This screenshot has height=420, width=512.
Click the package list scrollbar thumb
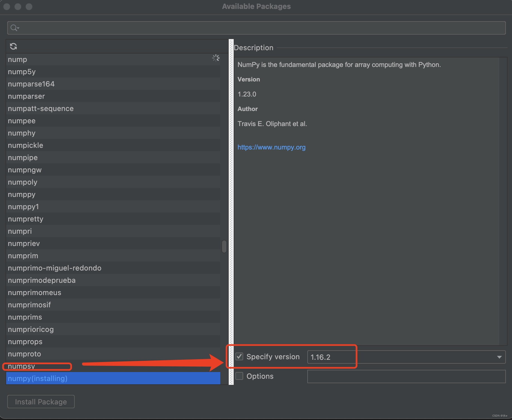tap(224, 247)
